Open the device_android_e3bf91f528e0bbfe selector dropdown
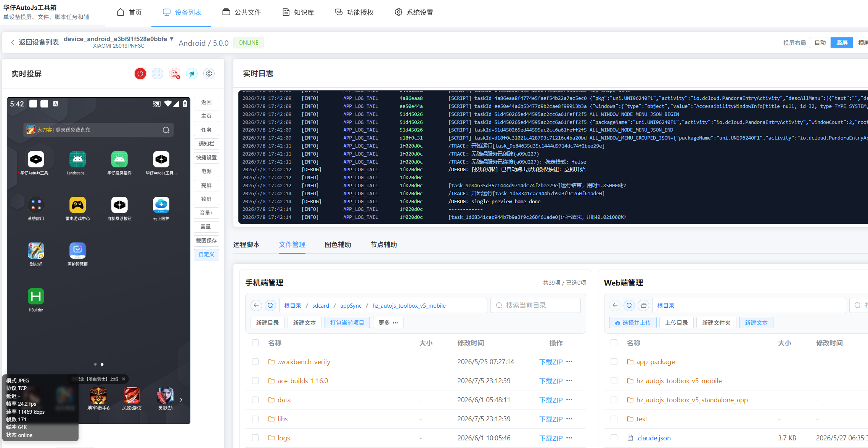This screenshot has width=868, height=448. (x=119, y=39)
